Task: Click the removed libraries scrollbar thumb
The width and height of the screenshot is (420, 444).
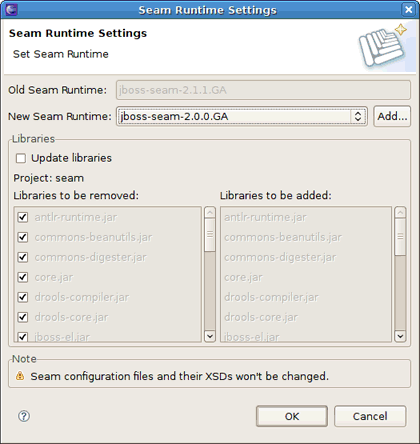Action: tap(210, 235)
